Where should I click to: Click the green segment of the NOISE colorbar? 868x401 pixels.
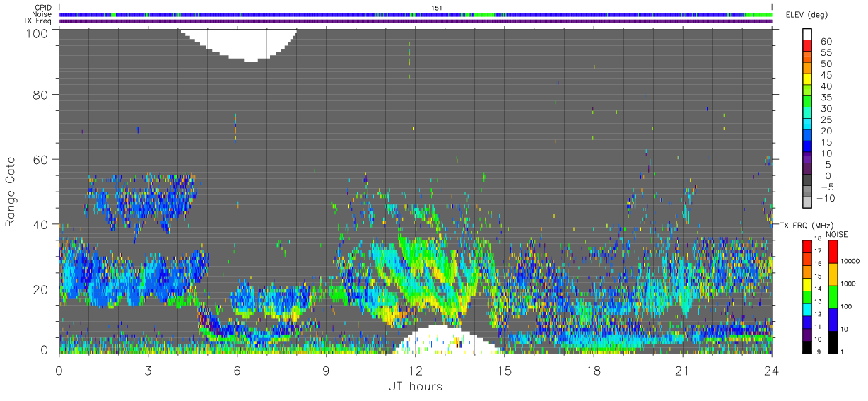[834, 297]
